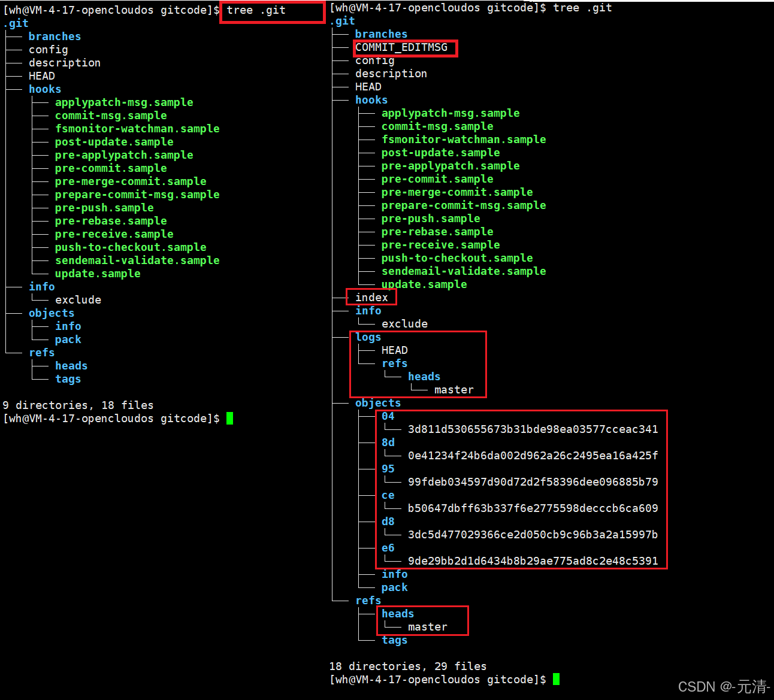Click update.sample in left tree
The image size is (774, 700).
pos(98,274)
